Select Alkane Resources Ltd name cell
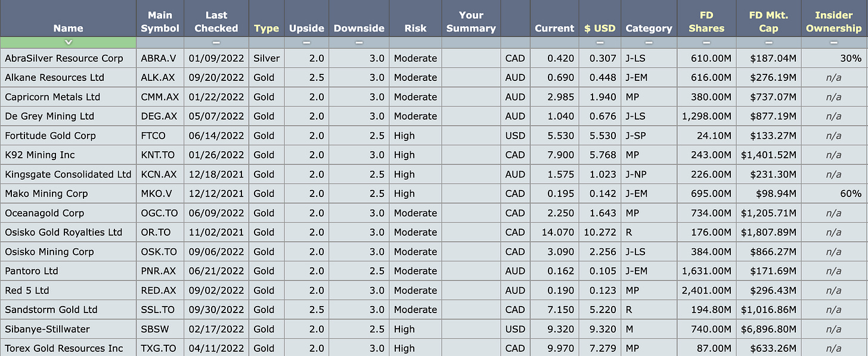868x356 pixels. tap(54, 77)
